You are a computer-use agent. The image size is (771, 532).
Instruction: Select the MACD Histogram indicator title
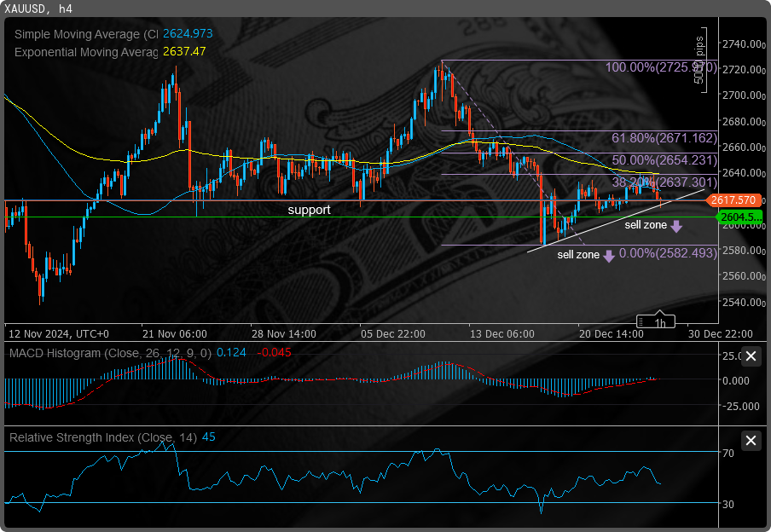click(111, 353)
